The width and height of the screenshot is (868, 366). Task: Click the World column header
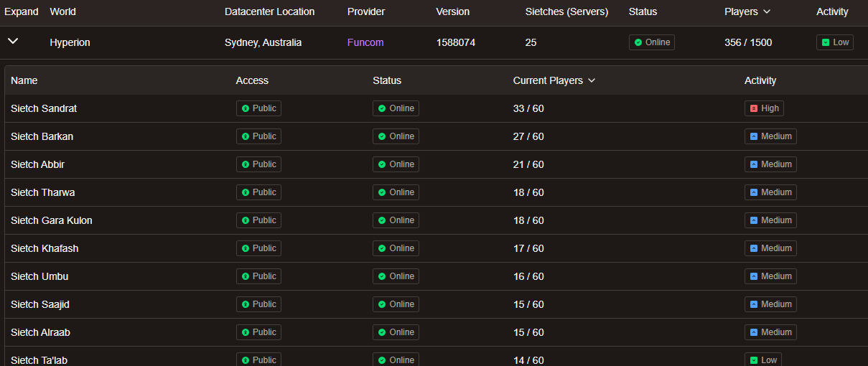[63, 11]
